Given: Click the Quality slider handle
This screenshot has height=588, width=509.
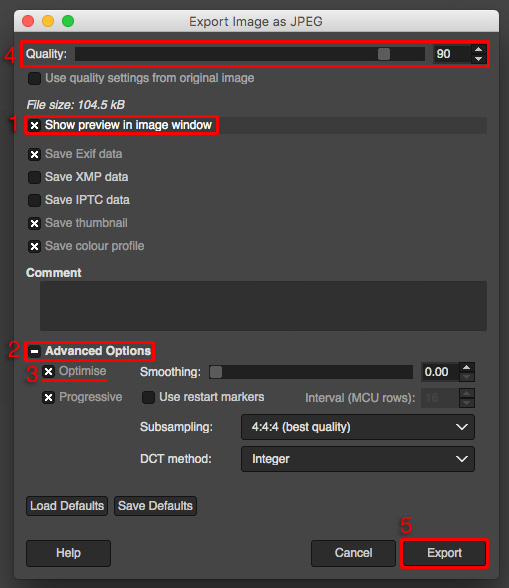Looking at the screenshot, I should pos(384,54).
